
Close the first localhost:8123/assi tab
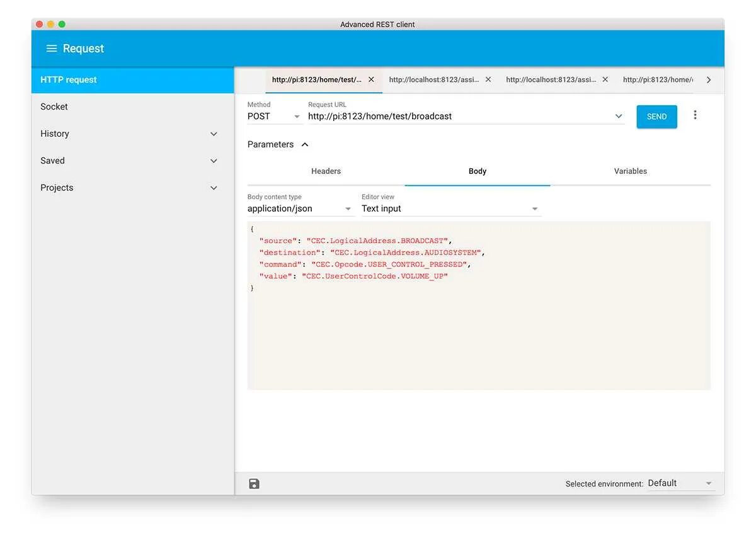point(488,79)
